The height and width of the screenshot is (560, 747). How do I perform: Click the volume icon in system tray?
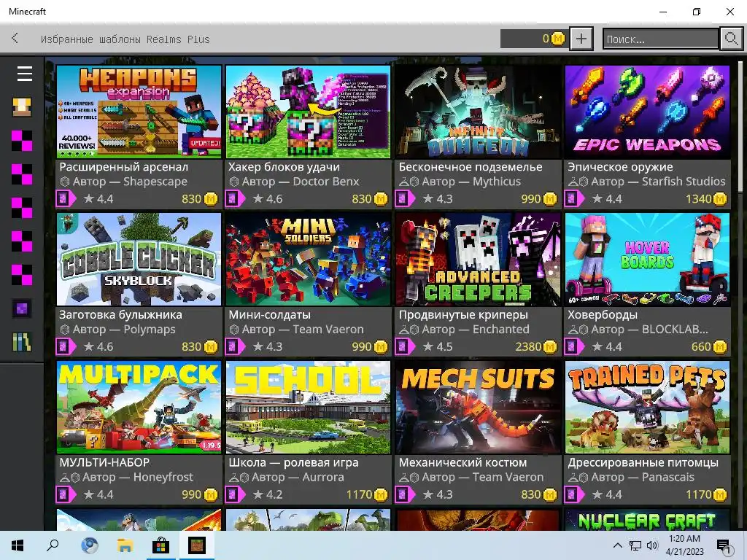pyautogui.click(x=652, y=545)
